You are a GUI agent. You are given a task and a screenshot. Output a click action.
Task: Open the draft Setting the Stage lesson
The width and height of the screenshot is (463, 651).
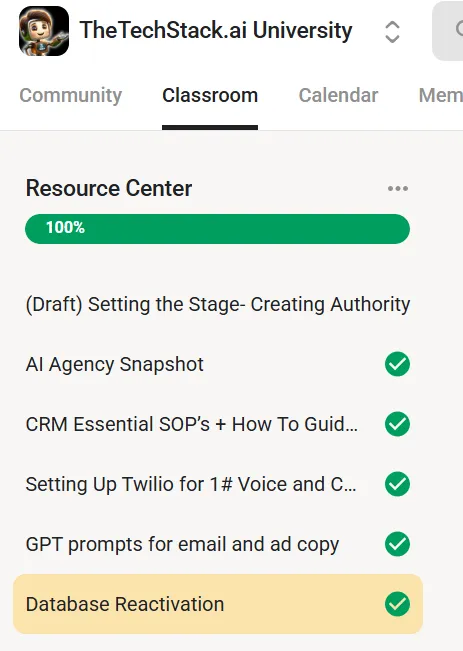218,304
